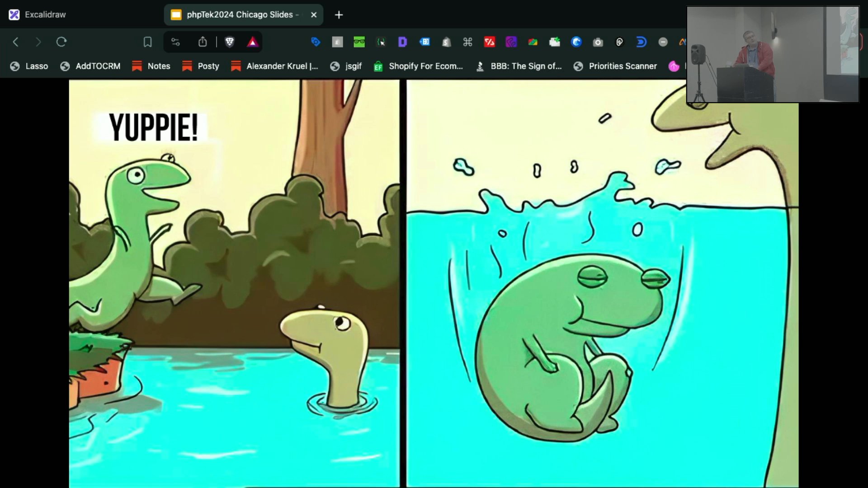The width and height of the screenshot is (868, 488).
Task: Open the AddTOCRM bookmark
Action: 90,66
